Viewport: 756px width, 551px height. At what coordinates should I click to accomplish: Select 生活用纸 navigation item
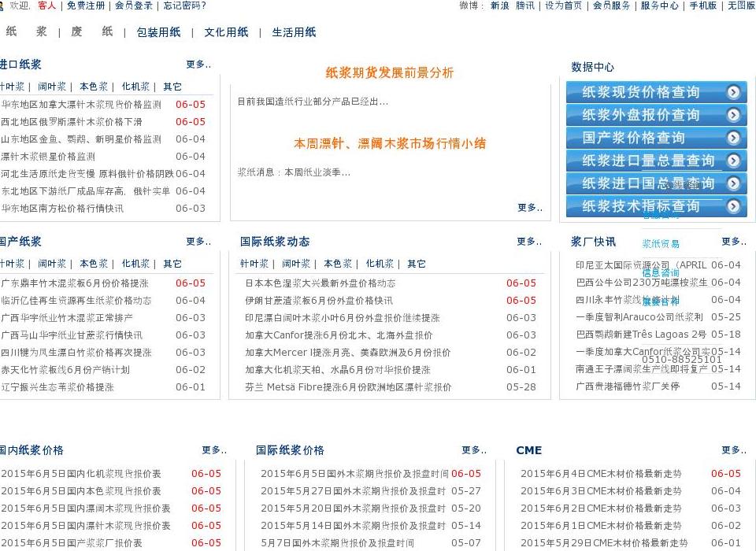pyautogui.click(x=294, y=32)
